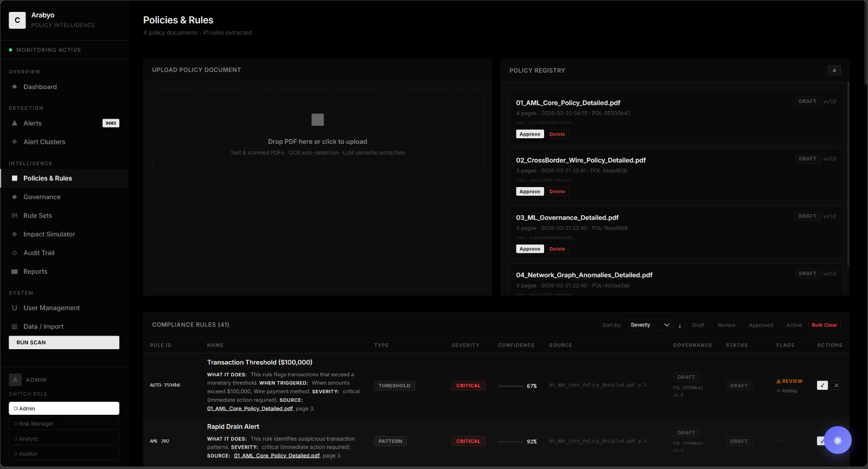The width and height of the screenshot is (868, 469).
Task: Click the User Management icon
Action: [15, 307]
